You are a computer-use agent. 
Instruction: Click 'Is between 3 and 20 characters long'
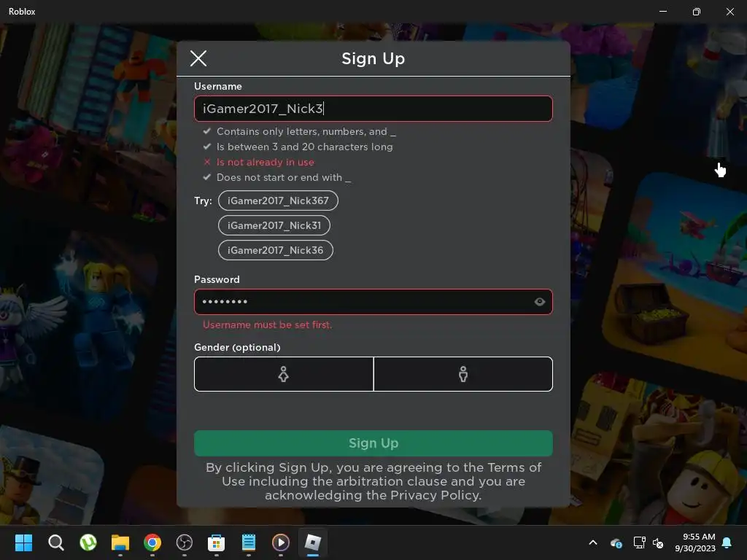click(305, 147)
